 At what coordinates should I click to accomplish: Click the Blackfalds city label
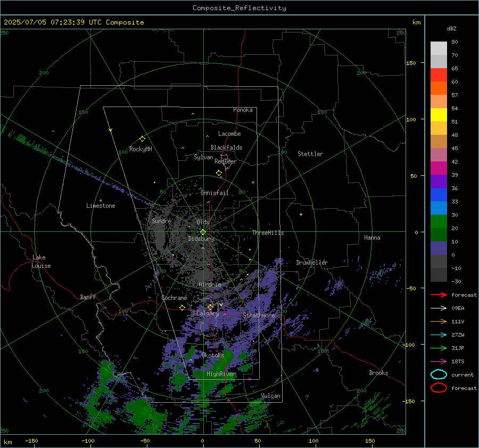[x=226, y=148]
